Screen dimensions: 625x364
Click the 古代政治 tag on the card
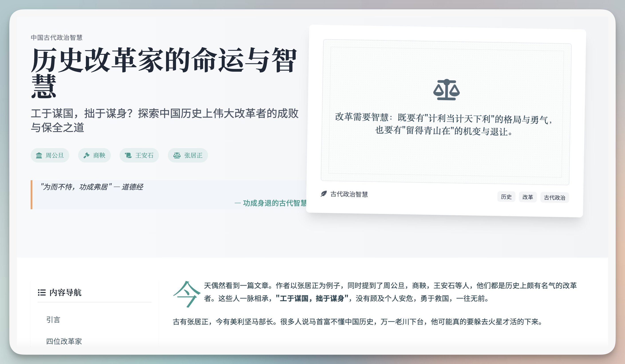pyautogui.click(x=554, y=198)
